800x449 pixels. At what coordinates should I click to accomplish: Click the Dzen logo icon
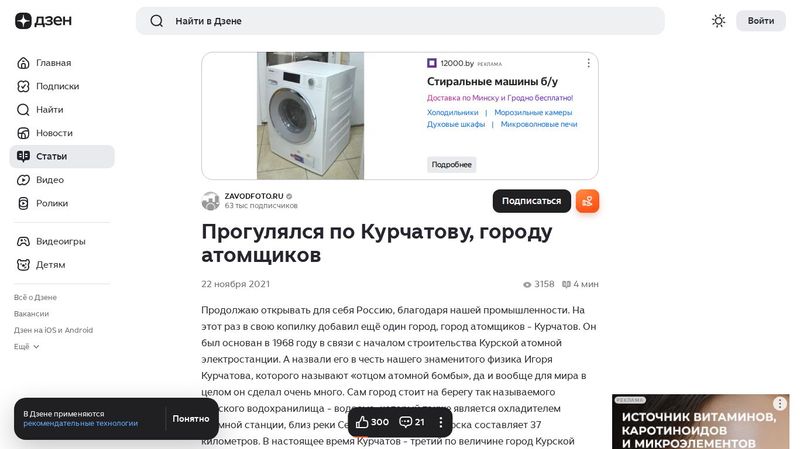pyautogui.click(x=23, y=21)
